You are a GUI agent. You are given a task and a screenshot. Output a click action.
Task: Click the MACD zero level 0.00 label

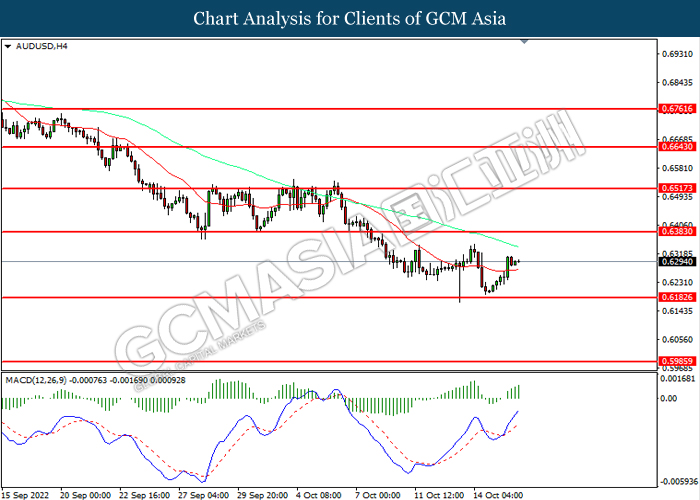tap(669, 398)
